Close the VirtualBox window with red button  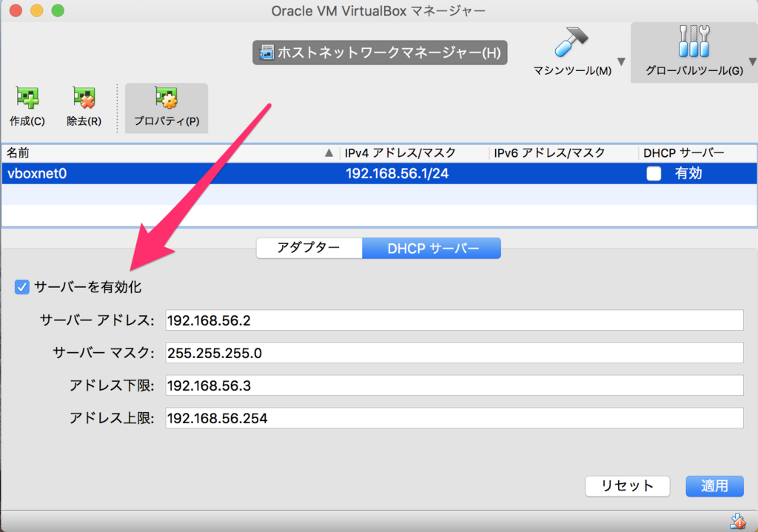16,10
